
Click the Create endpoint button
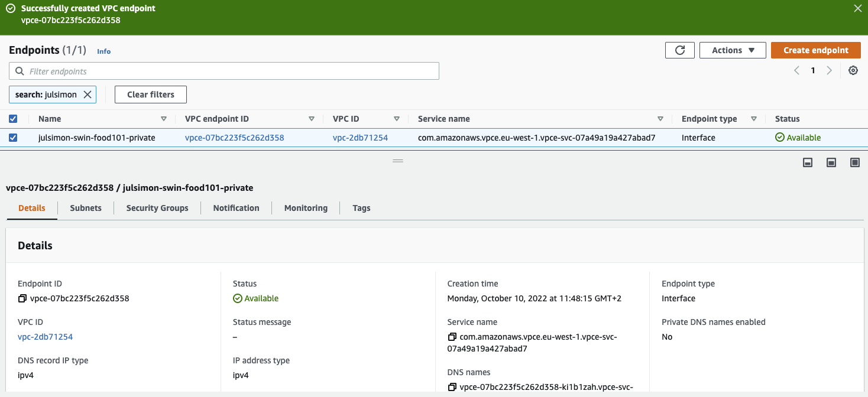coord(815,50)
